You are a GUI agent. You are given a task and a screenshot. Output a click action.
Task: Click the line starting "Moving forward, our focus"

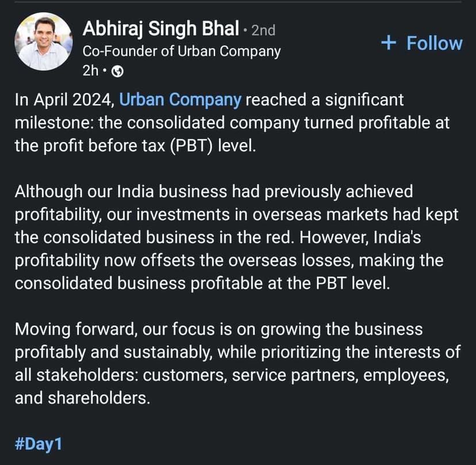point(218,330)
